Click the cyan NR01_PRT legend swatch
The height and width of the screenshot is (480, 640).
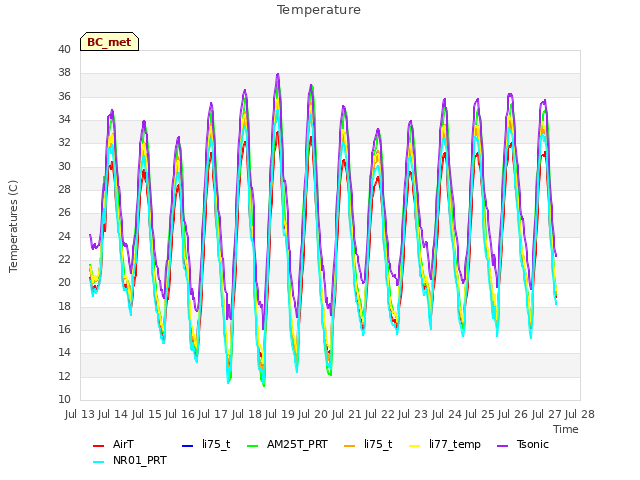pyautogui.click(x=98, y=462)
